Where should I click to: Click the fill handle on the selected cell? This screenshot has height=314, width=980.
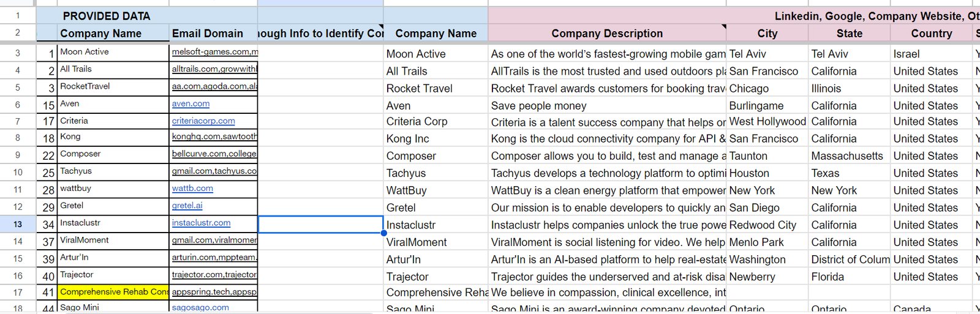tap(383, 233)
